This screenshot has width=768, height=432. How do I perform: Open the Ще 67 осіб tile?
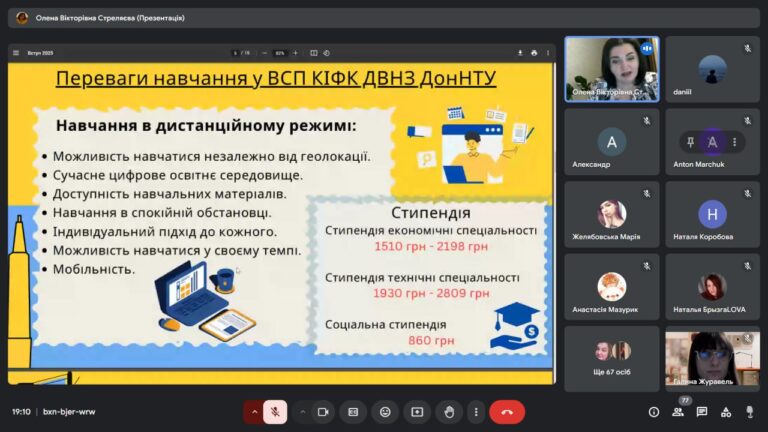point(612,359)
